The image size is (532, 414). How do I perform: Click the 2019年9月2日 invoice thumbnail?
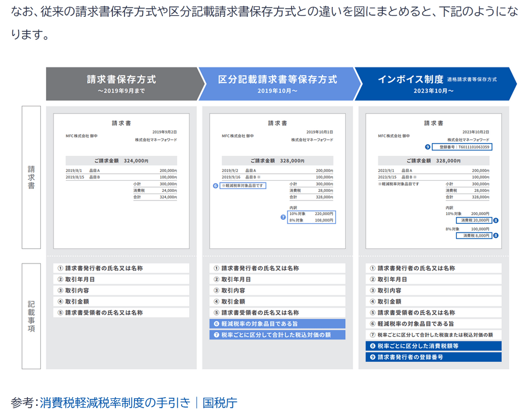coord(121,180)
